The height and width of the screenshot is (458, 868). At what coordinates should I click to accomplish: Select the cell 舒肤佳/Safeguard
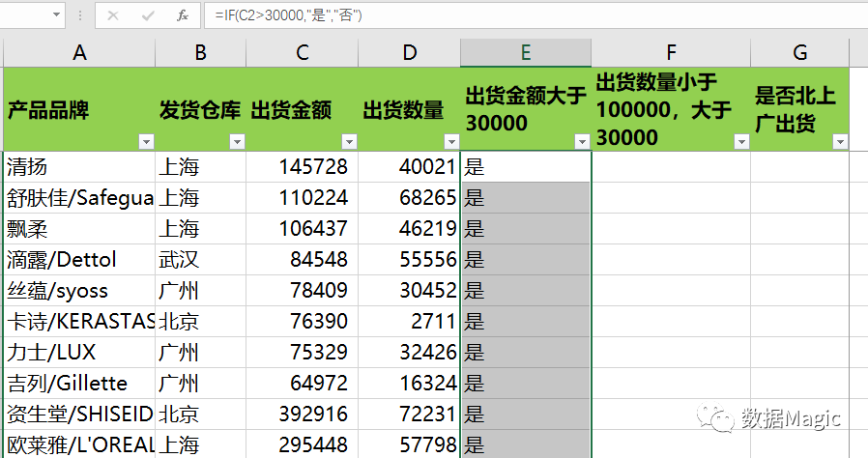(x=79, y=197)
